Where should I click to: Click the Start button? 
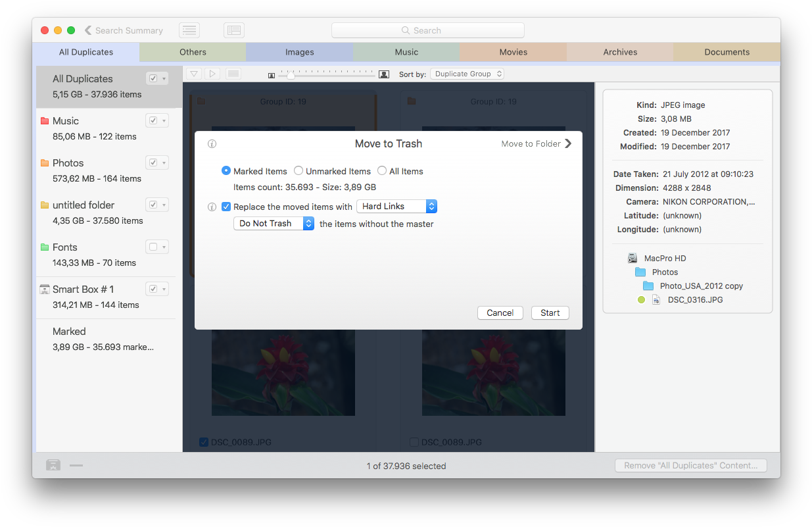point(550,313)
